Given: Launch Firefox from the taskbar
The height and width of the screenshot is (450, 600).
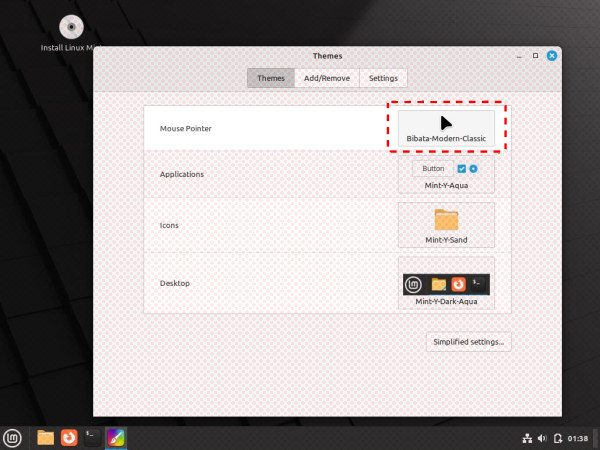Looking at the screenshot, I should 69,438.
